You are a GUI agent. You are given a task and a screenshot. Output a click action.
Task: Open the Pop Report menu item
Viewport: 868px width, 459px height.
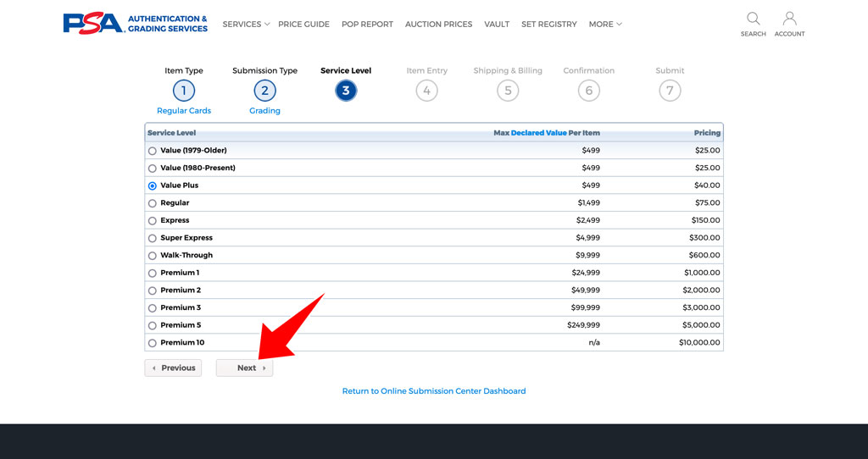(367, 25)
